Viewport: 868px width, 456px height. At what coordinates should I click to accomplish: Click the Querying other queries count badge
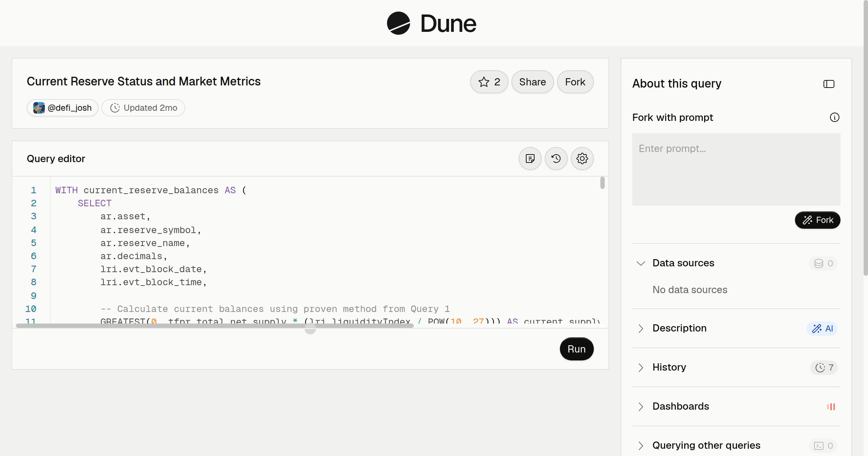(824, 446)
